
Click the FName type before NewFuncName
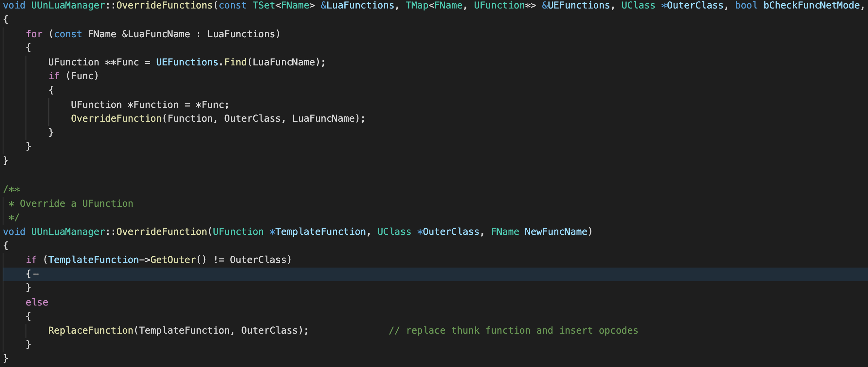tap(505, 232)
